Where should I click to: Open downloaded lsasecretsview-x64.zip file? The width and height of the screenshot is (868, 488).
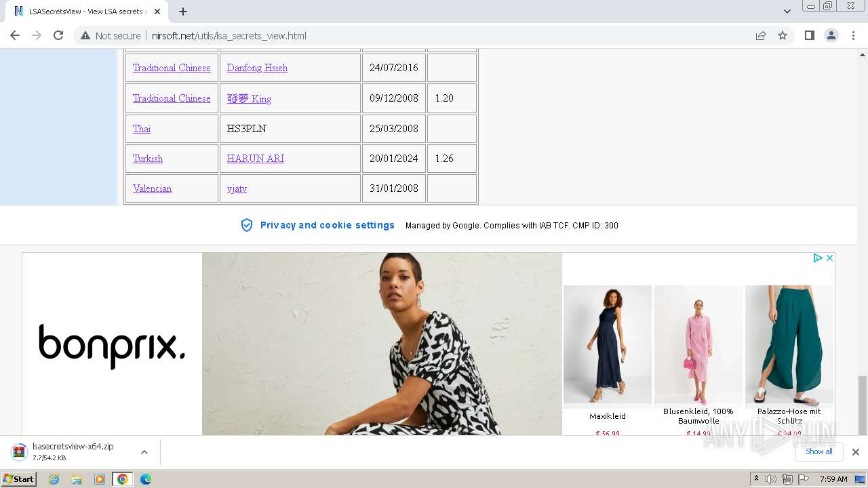point(73,452)
